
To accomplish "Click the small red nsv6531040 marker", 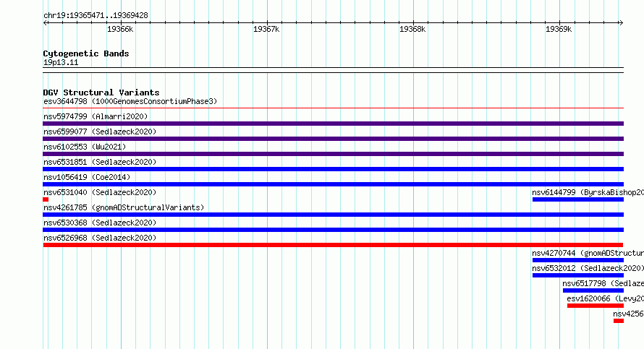I will tap(46, 199).
